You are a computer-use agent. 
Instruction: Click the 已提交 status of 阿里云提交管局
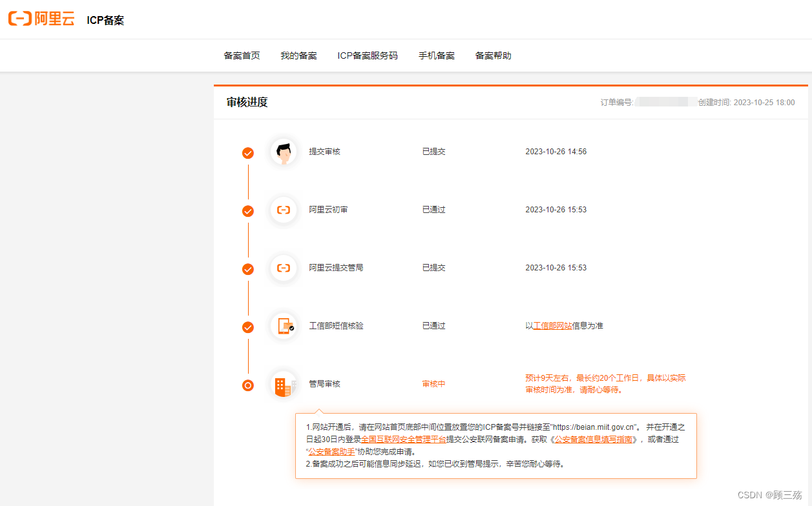click(x=434, y=268)
